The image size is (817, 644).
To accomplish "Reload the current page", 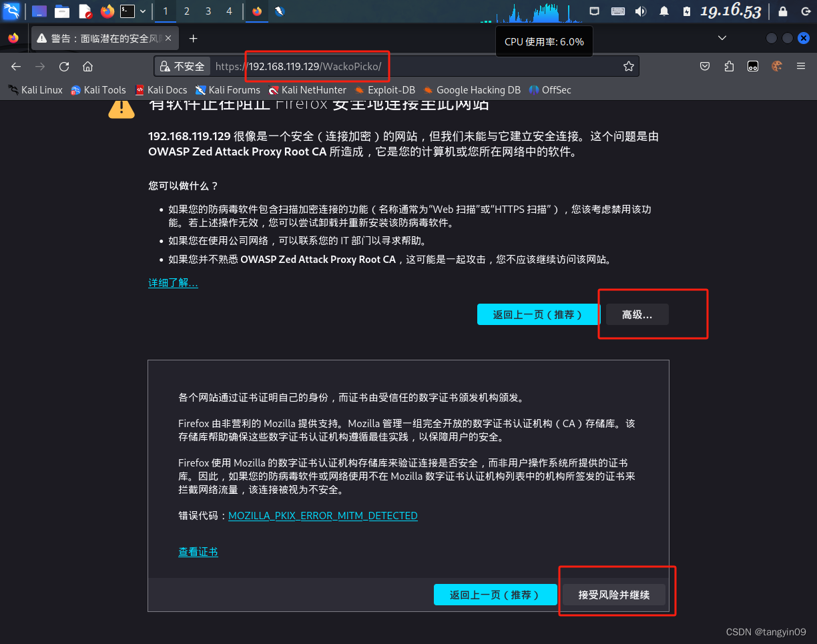I will (x=63, y=66).
